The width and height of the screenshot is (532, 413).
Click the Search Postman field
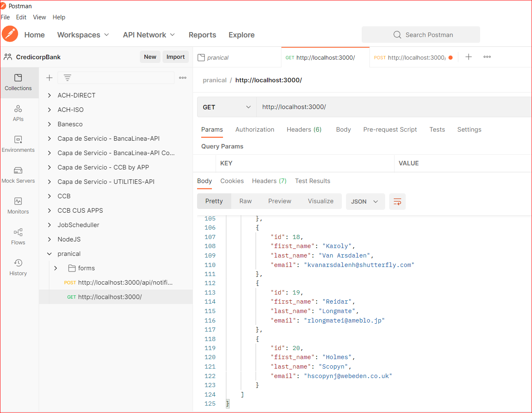point(421,35)
